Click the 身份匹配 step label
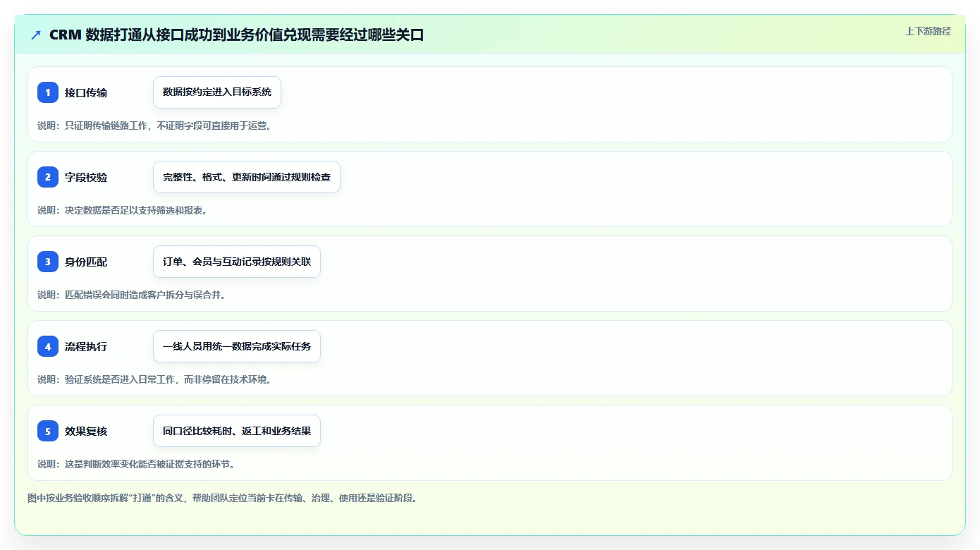 86,262
